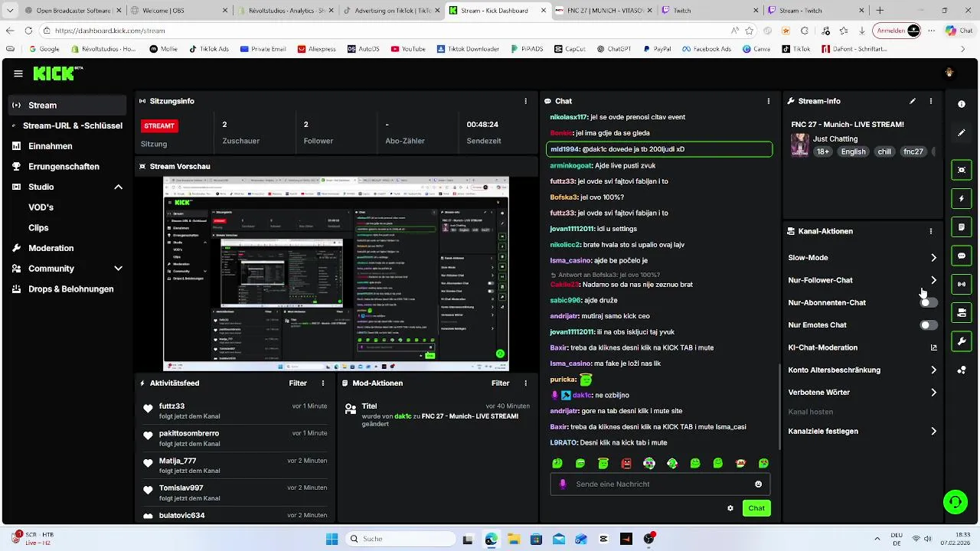The width and height of the screenshot is (980, 551).
Task: Click the three-dots cluster icon in right sidebar
Action: coord(962,370)
